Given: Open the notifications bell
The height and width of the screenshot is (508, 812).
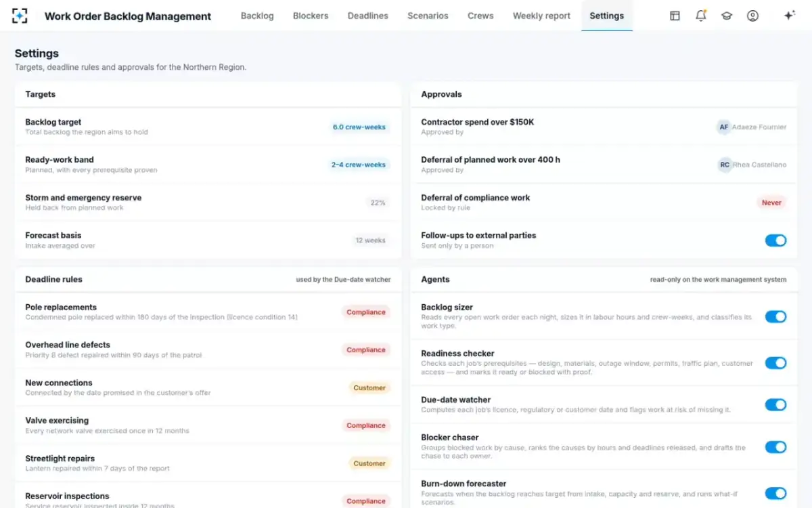Looking at the screenshot, I should [701, 16].
